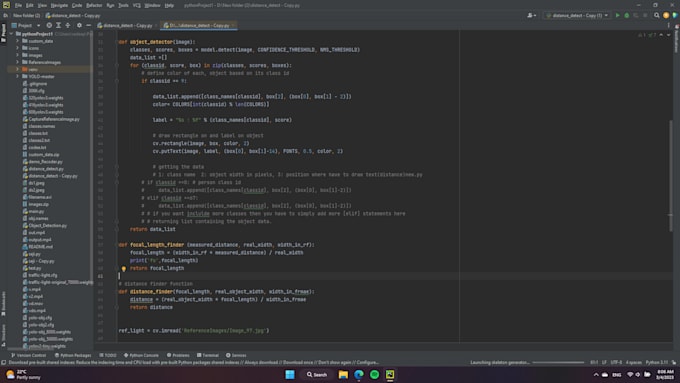Click the yellow lightbulb intention icon

pyautogui.click(x=124, y=269)
